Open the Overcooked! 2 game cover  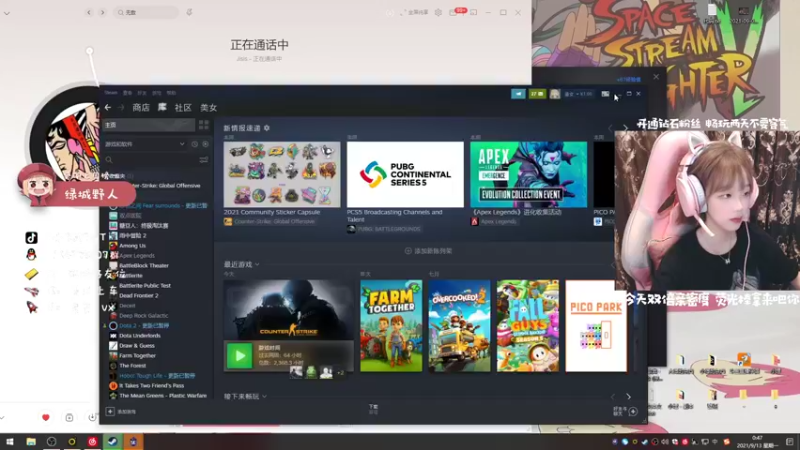[x=459, y=326]
